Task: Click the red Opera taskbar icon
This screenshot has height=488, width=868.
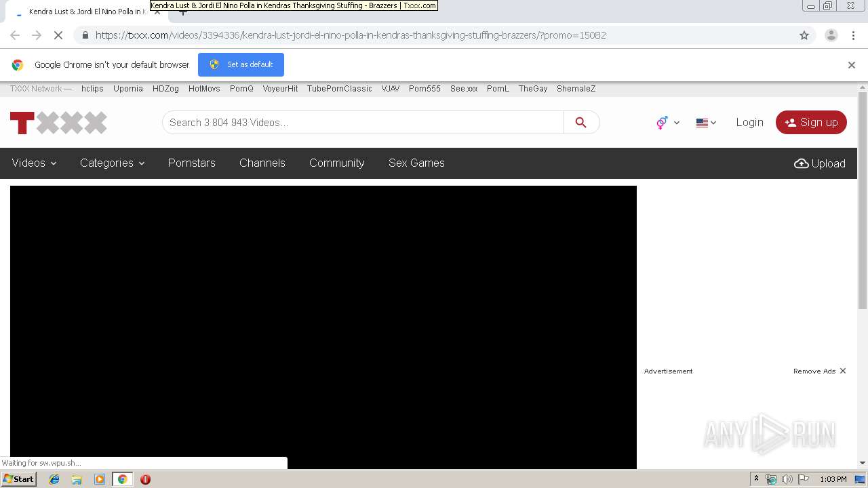Action: [145, 479]
